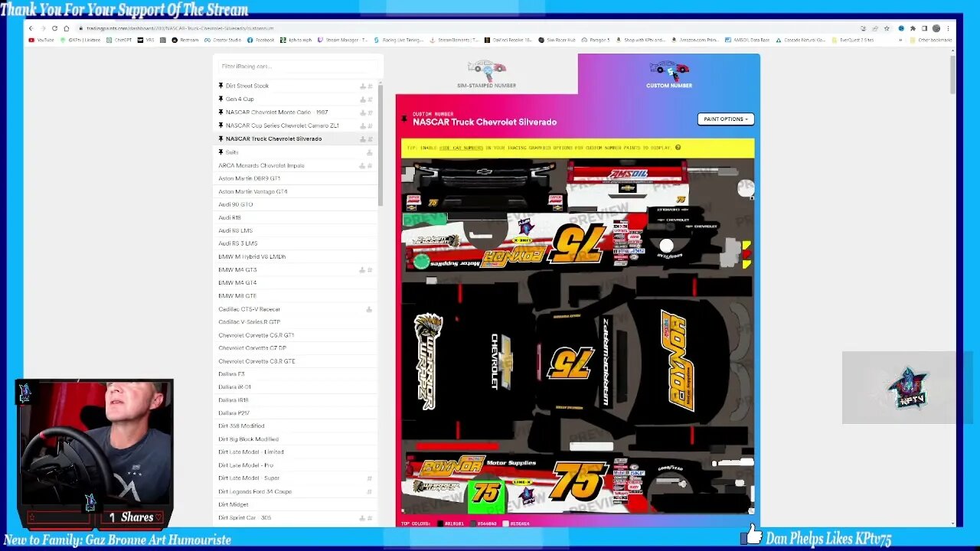This screenshot has height=551, width=980.
Task: Unpin Dirt Street Stock using its pin icon
Action: pyautogui.click(x=220, y=86)
